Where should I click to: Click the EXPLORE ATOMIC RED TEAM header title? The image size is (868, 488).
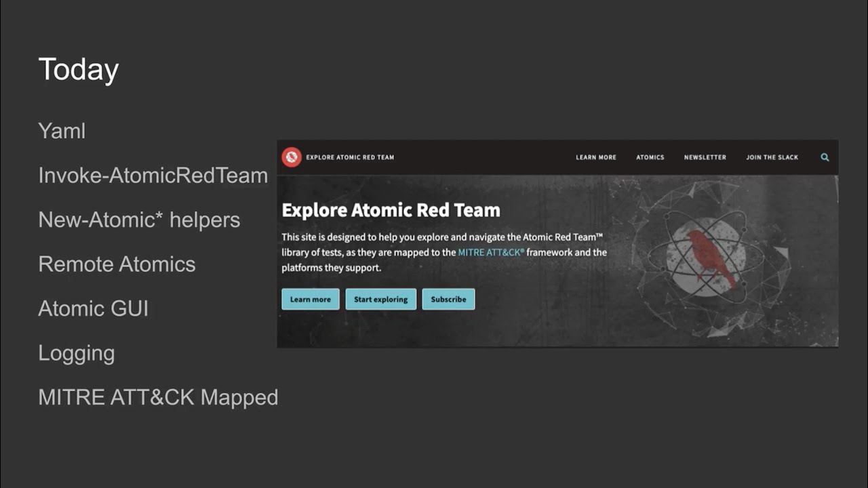(350, 157)
